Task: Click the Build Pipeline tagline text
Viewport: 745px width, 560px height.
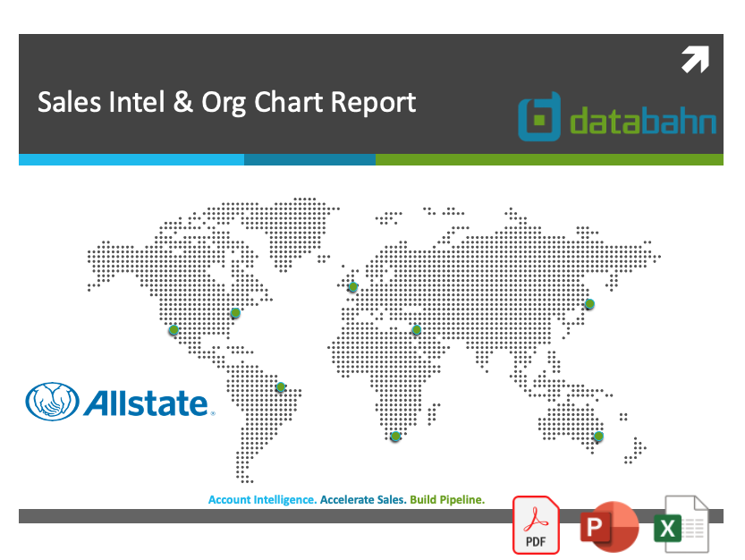Action: point(447,500)
